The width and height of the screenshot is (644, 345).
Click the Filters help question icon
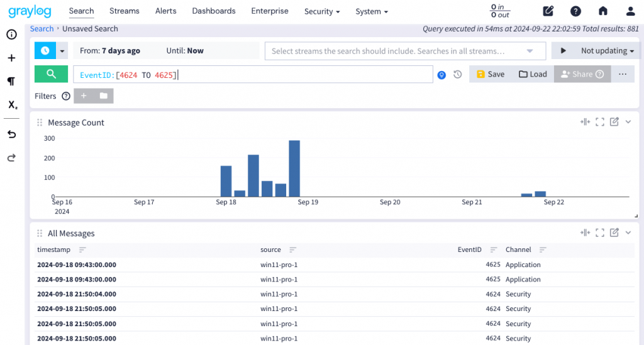click(x=65, y=96)
